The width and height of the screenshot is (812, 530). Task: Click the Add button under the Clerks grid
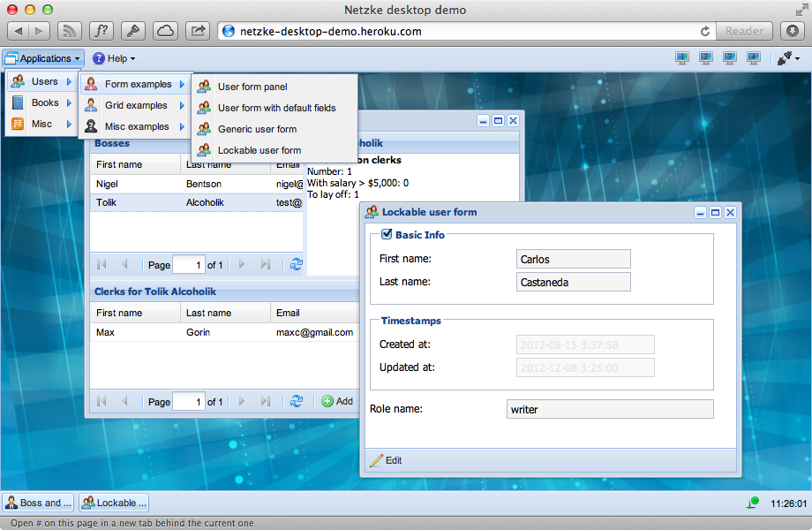[338, 401]
